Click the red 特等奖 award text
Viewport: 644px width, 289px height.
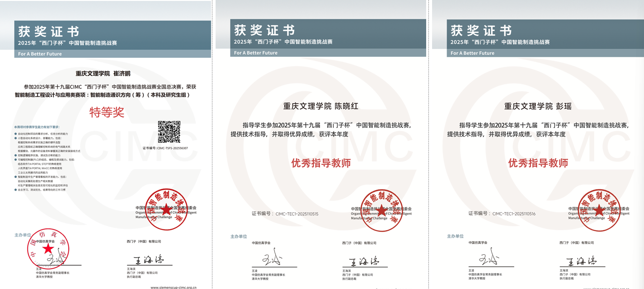tap(107, 112)
